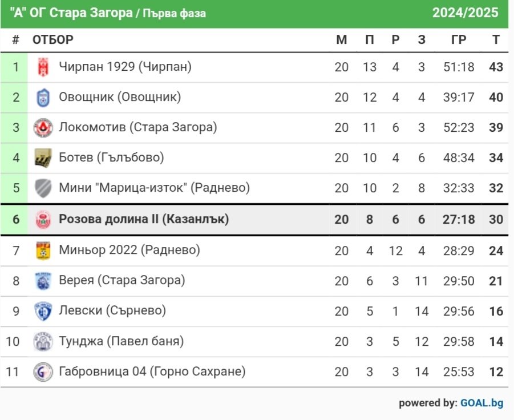
Task: Open team Чирпан 1929 (Чирпан)
Action: 126,67
